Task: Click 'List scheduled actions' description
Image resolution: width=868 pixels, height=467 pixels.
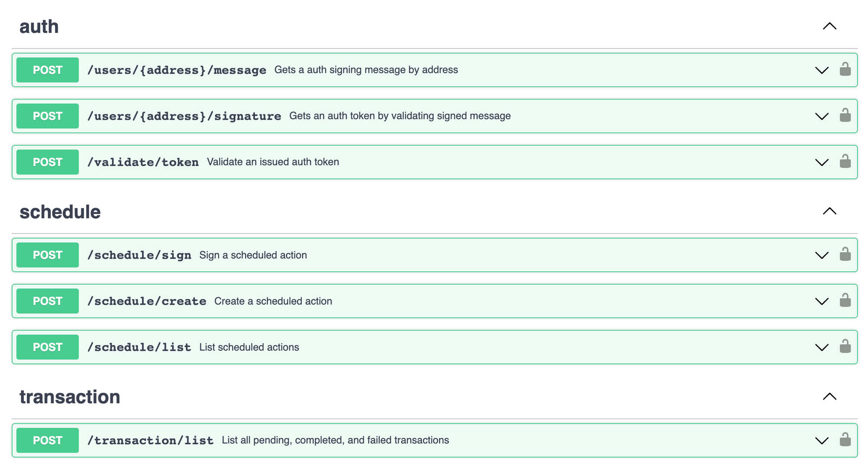Action: click(x=249, y=347)
